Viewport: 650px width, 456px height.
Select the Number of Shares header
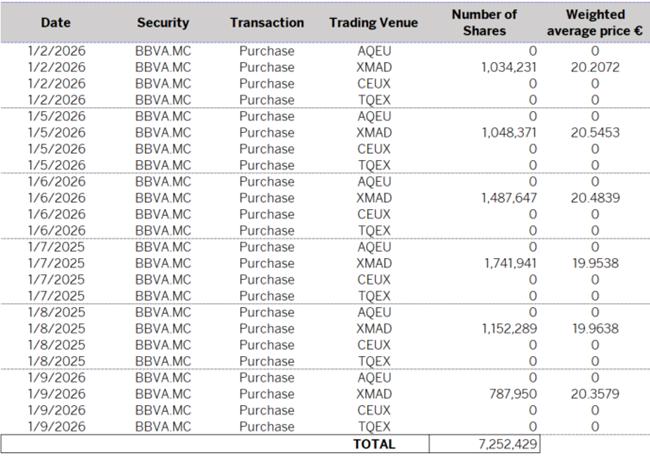coord(484,22)
